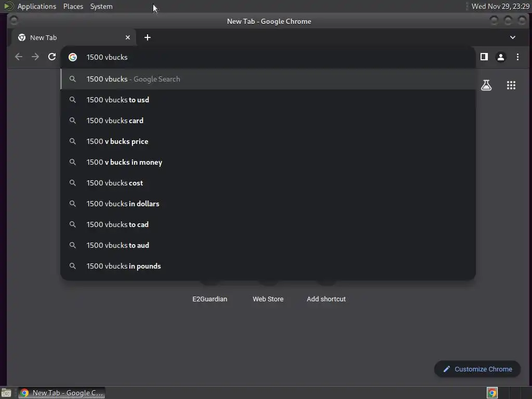The height and width of the screenshot is (399, 532).
Task: Toggle the side panel icon
Action: click(484, 57)
